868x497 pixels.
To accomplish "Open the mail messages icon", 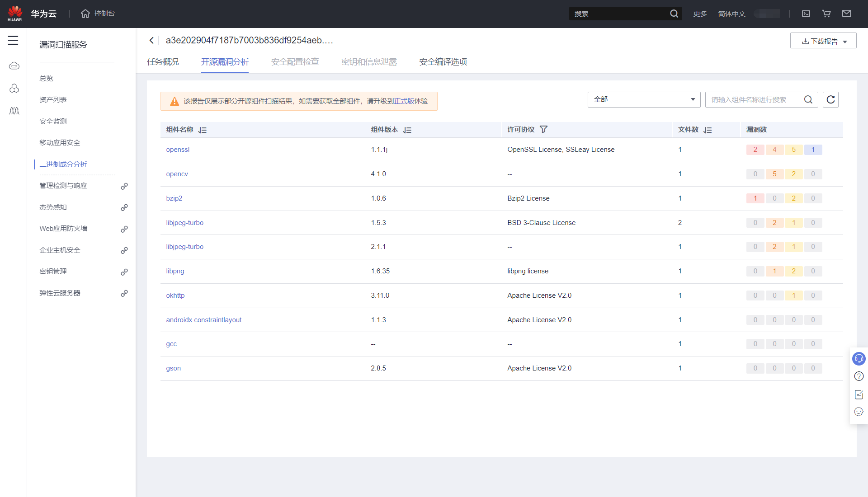I will coord(846,14).
